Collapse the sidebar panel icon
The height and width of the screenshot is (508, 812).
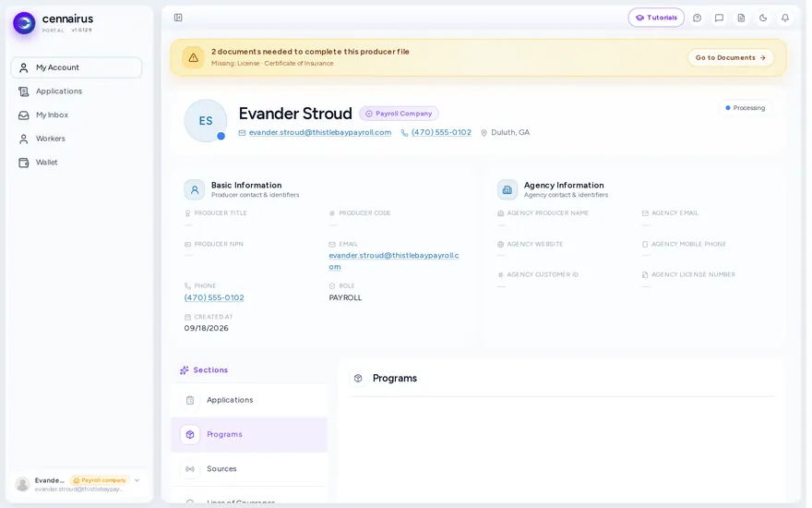coord(178,18)
